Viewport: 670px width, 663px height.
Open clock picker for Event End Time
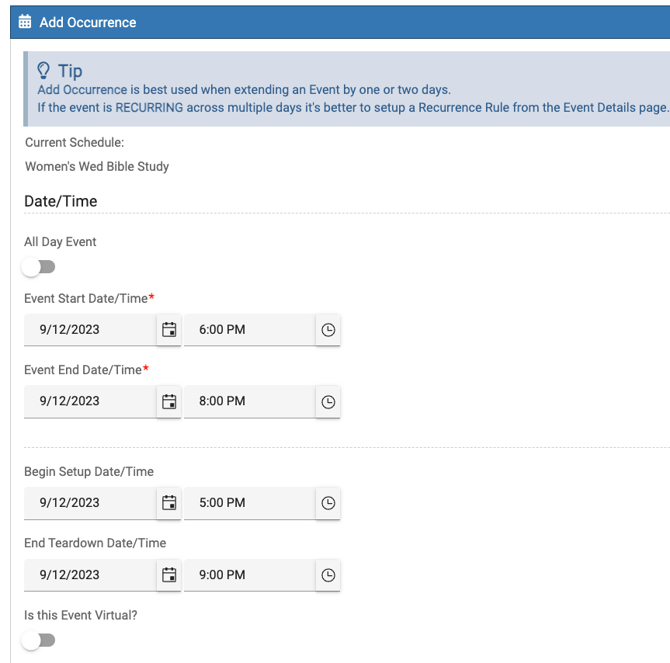[x=328, y=401]
